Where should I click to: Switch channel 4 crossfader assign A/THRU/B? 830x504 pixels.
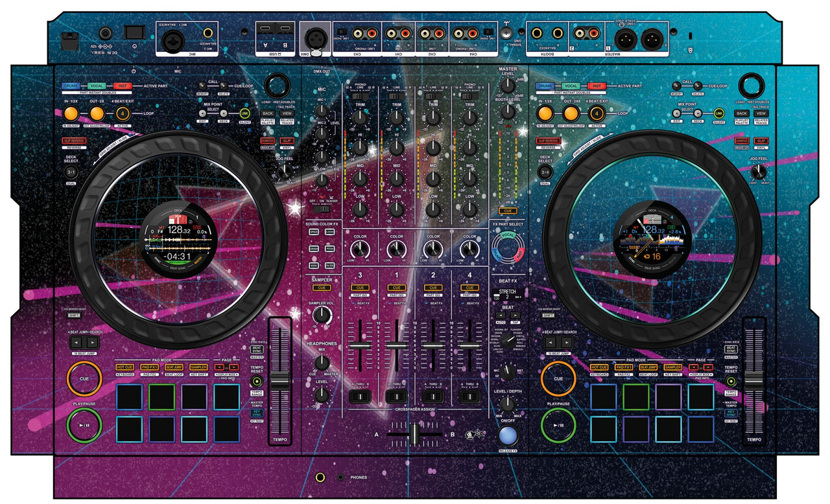click(469, 395)
